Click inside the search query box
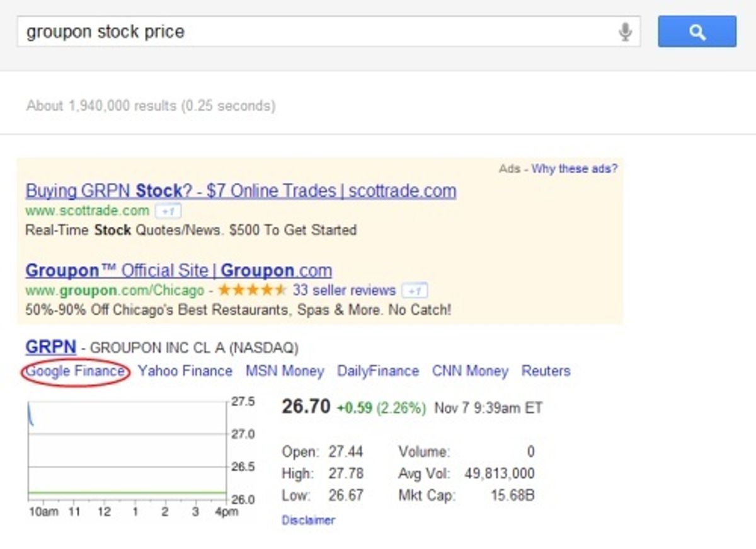 pos(252,32)
